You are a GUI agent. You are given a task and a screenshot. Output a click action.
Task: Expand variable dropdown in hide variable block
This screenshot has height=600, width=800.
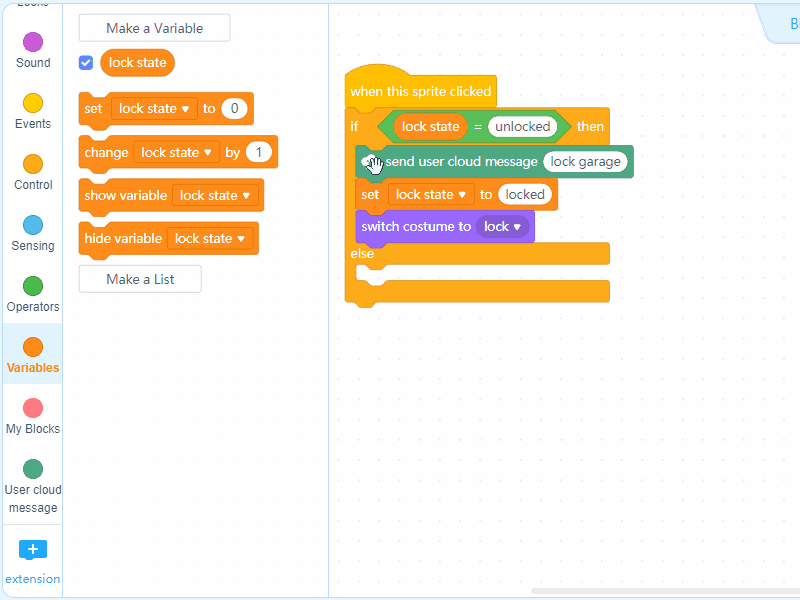pos(210,239)
